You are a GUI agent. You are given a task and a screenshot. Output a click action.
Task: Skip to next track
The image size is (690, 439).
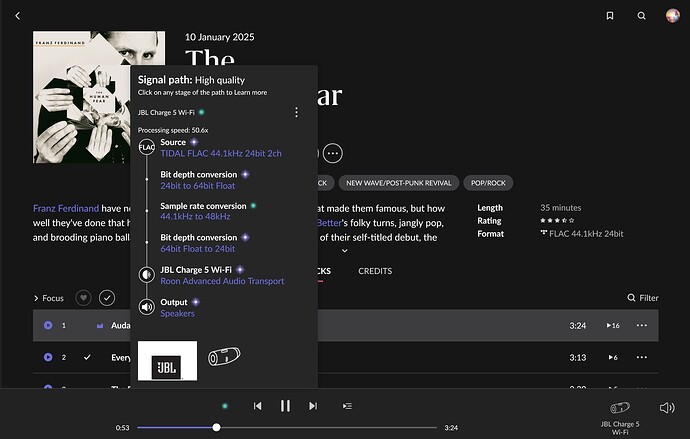pyautogui.click(x=313, y=406)
